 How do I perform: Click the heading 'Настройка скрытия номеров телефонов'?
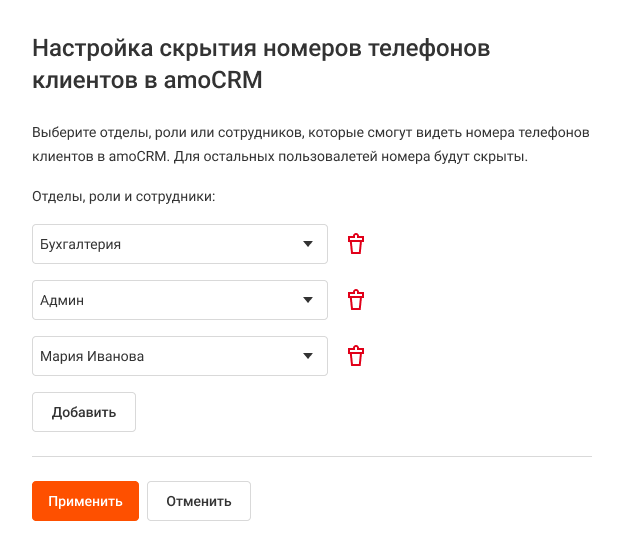pos(262,48)
